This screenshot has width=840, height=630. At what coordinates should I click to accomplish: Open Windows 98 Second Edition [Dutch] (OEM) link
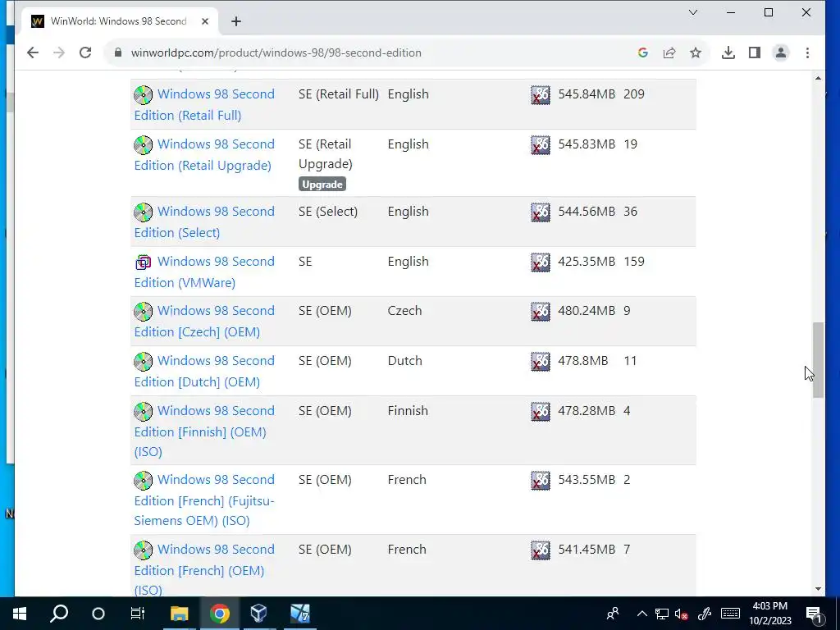(x=204, y=371)
